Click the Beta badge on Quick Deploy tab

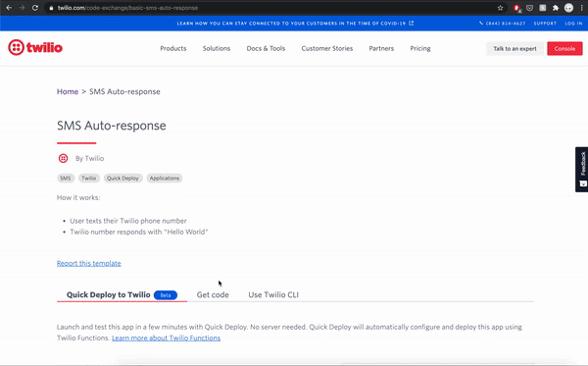(166, 295)
